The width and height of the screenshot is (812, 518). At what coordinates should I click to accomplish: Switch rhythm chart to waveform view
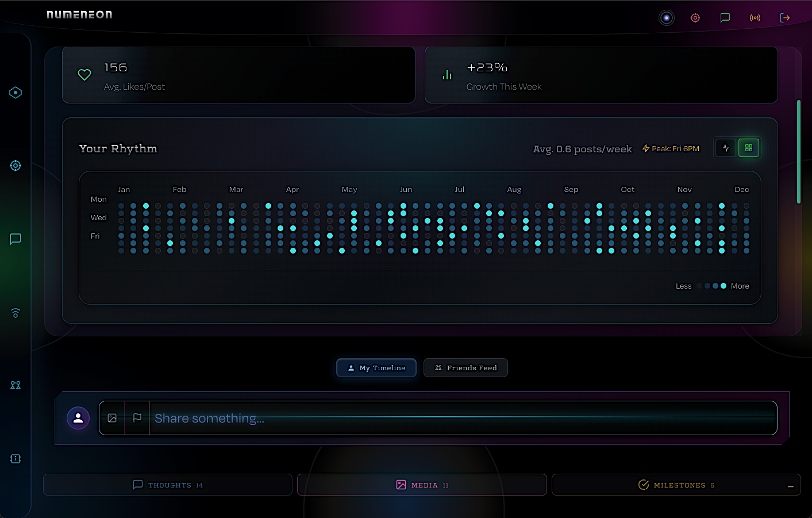725,148
